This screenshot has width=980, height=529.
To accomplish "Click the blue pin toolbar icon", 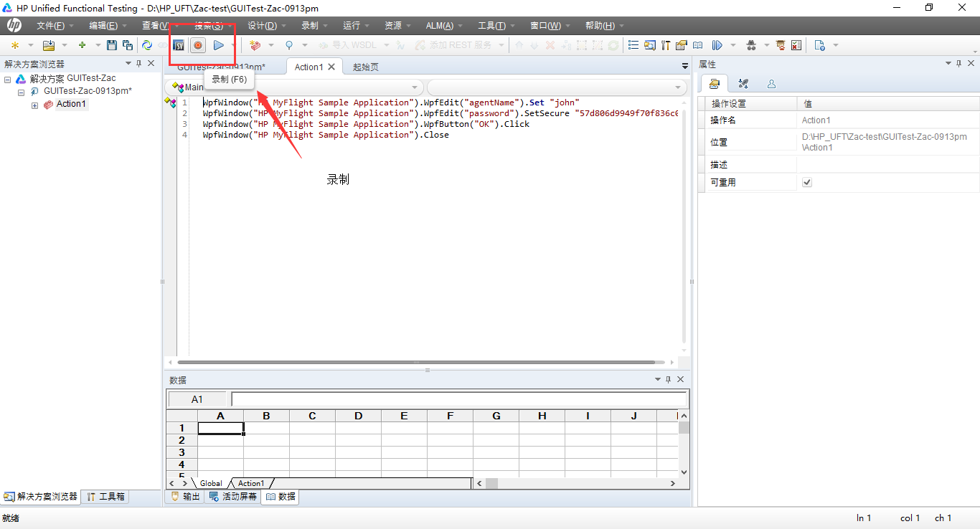I will point(289,45).
